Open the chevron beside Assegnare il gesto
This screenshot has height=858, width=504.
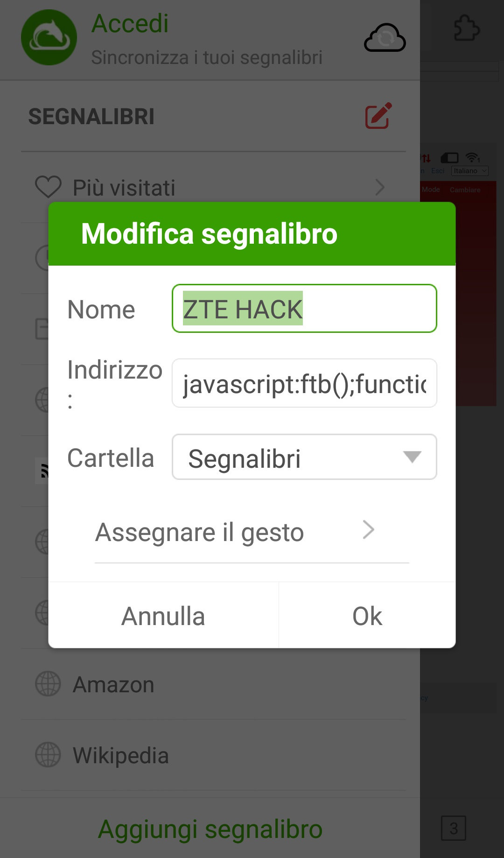[369, 530]
